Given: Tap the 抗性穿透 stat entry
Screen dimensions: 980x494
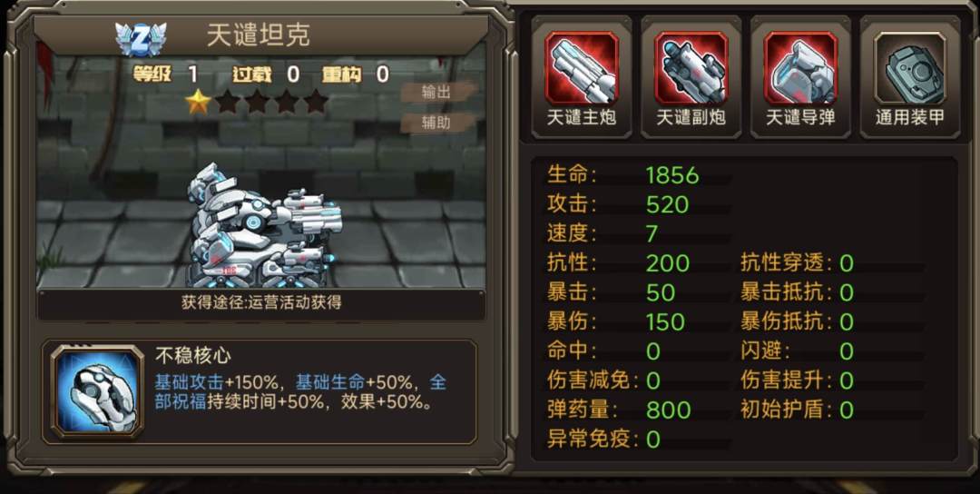Looking at the screenshot, I should click(798, 263).
